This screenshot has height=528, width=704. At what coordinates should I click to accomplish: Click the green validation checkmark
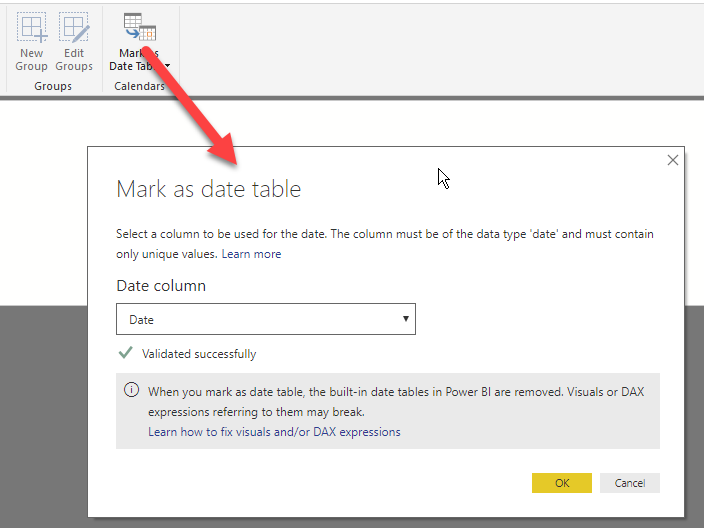point(126,353)
